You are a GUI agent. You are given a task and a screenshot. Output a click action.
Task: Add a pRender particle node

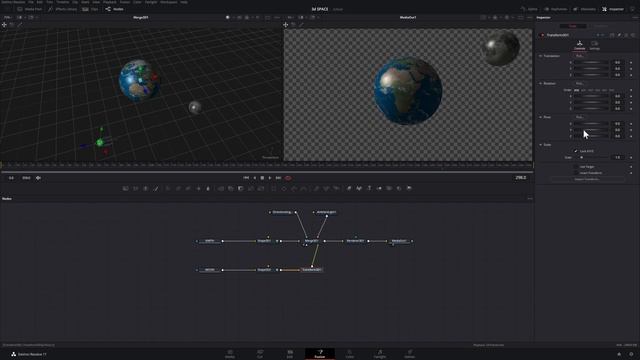click(336, 188)
